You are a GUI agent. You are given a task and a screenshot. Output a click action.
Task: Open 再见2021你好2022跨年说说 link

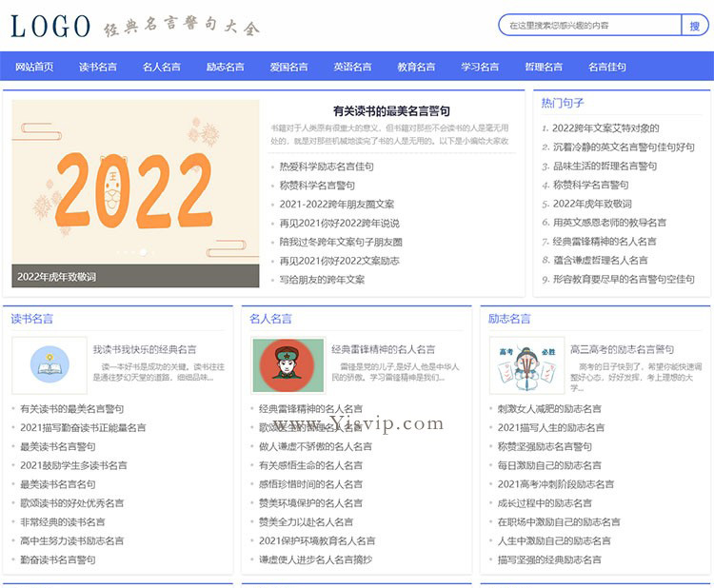(x=339, y=223)
